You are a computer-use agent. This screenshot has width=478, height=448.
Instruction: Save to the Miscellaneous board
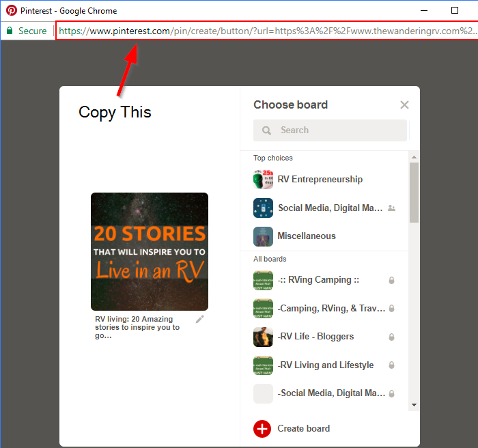pyautogui.click(x=307, y=236)
